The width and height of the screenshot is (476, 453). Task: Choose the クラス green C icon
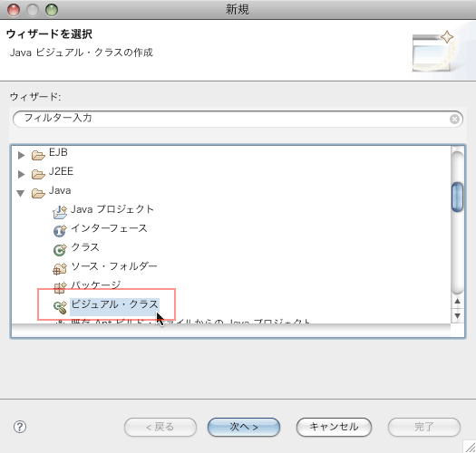pyautogui.click(x=60, y=250)
